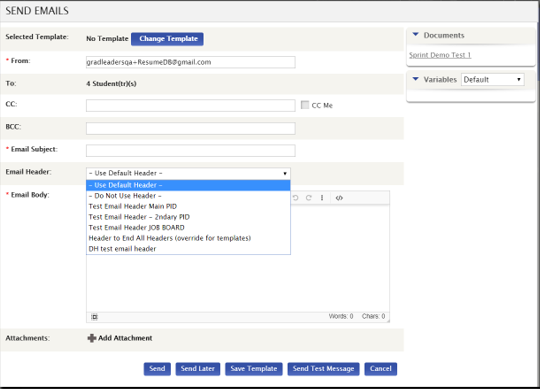Screen dimensions: 540x389
Task: Click the 'Words: 0' counter
Action: 341,316
